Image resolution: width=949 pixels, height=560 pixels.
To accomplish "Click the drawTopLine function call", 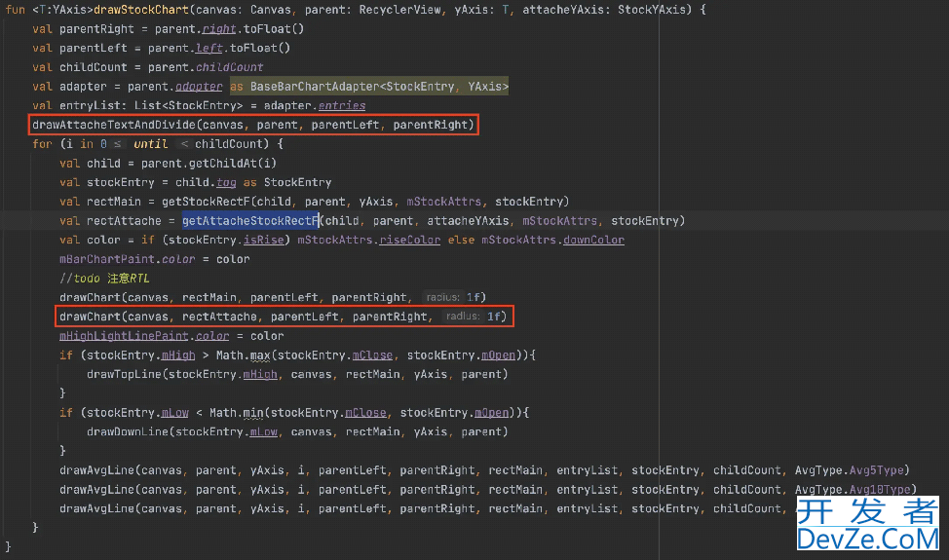I will [x=124, y=375].
